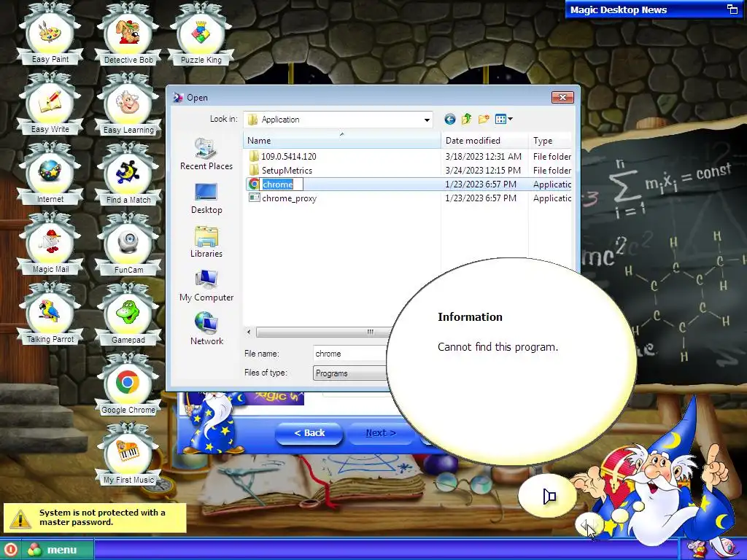Close the Open dialog with the X
The height and width of the screenshot is (560, 747).
pos(562,97)
